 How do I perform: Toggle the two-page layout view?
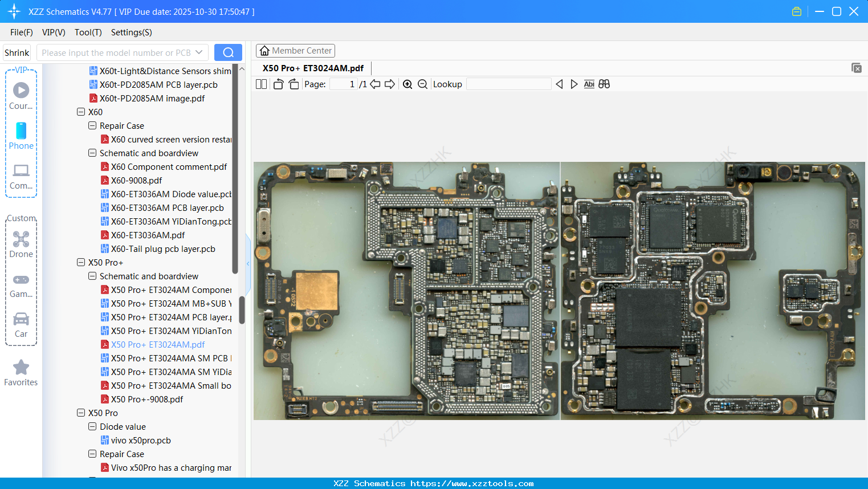pos(262,84)
